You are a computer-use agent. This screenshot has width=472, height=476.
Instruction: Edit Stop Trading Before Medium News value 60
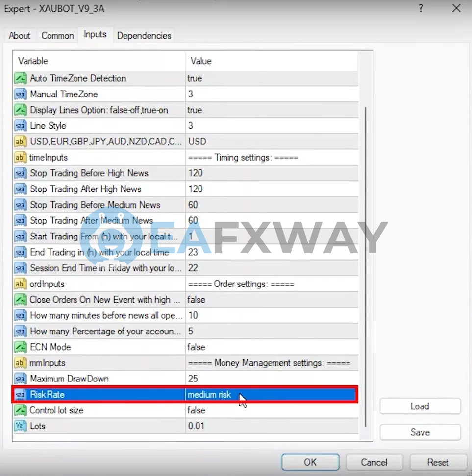pos(272,205)
